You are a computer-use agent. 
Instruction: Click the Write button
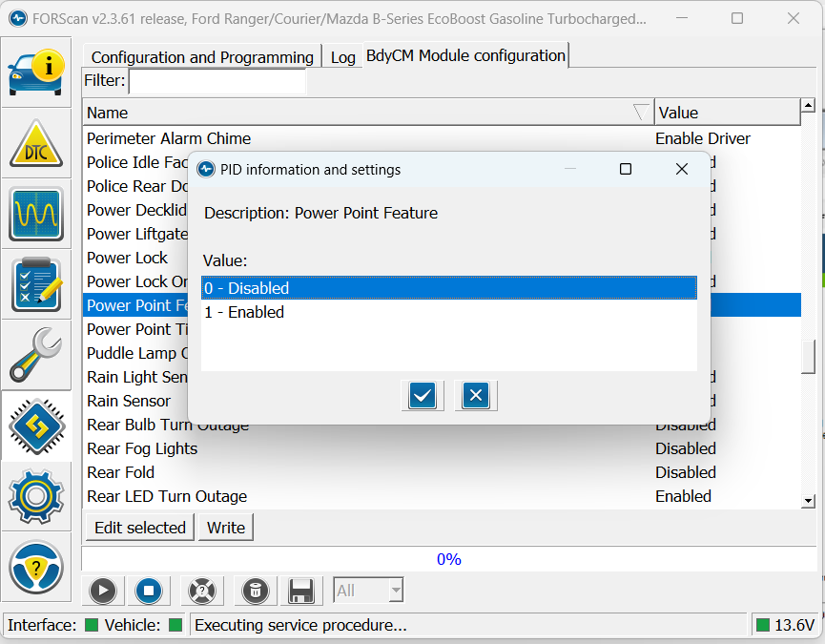tap(226, 528)
